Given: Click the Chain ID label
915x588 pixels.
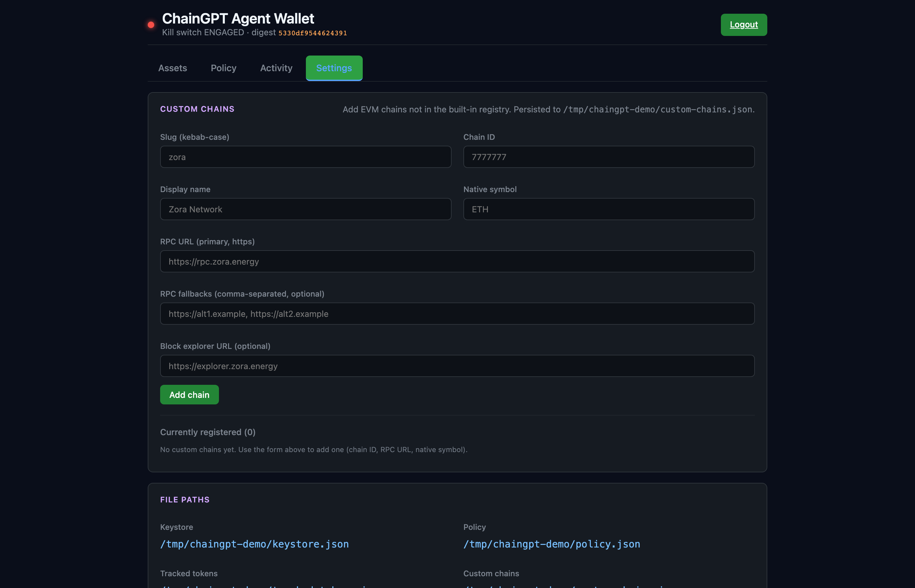Looking at the screenshot, I should (479, 137).
